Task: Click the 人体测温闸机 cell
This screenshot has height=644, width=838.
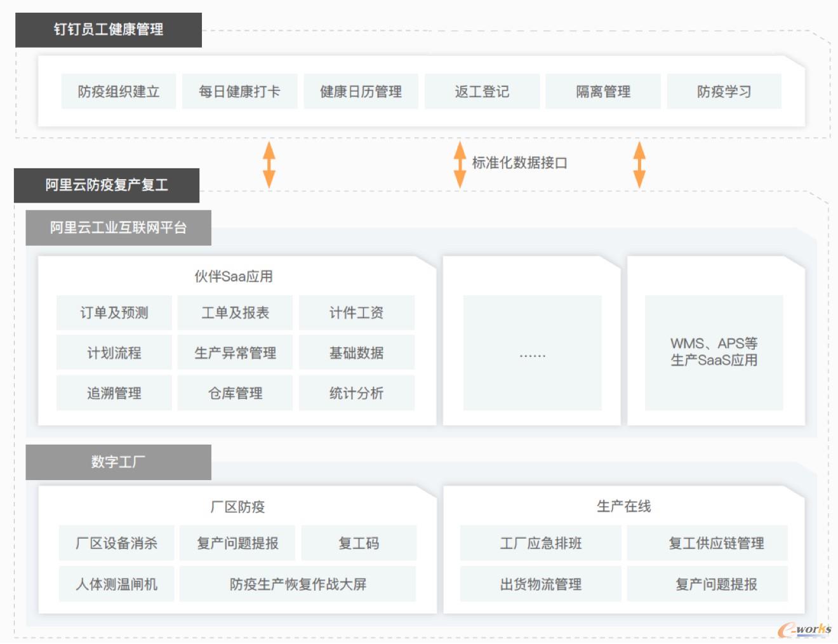Action: (x=116, y=584)
